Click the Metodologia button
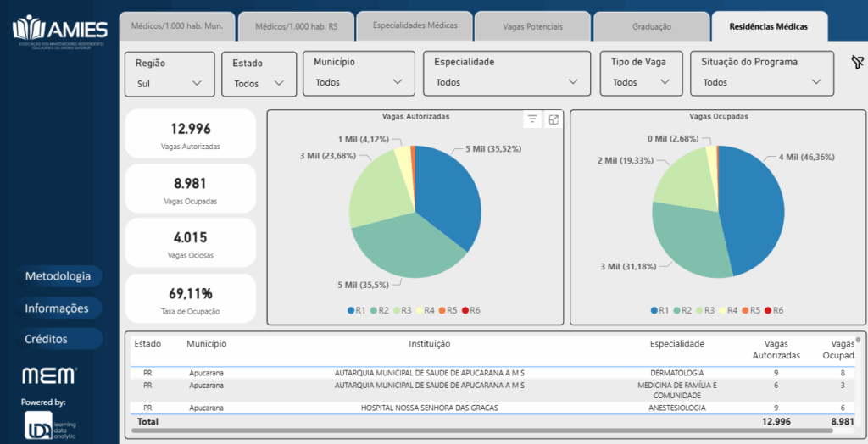 click(58, 276)
